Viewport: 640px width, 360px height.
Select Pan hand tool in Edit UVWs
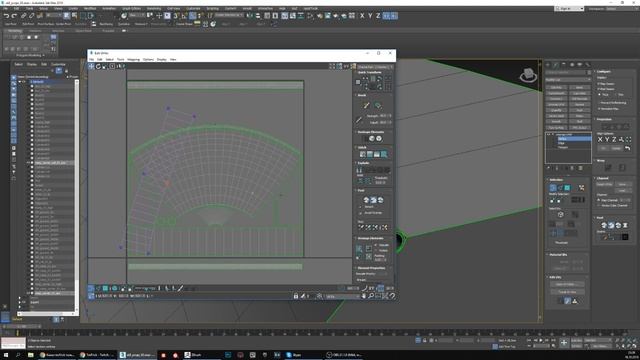click(x=364, y=296)
